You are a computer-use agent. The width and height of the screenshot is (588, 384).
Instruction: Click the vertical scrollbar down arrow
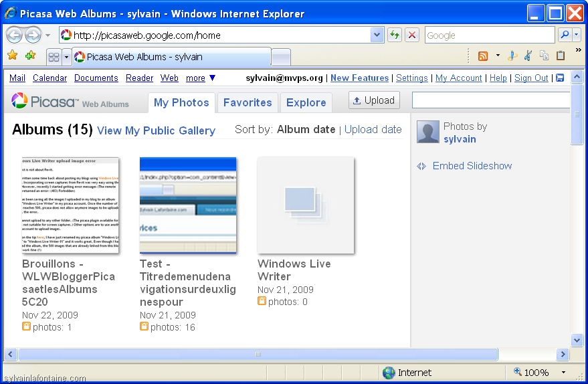(x=577, y=340)
